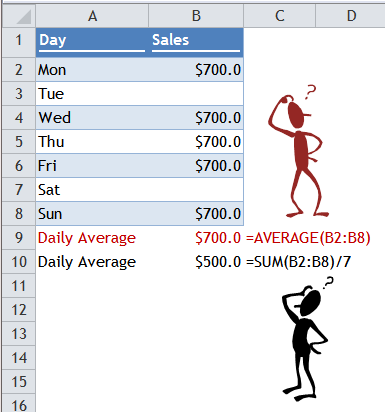Select row 9 header
The height and width of the screenshot is (412, 385).
(x=19, y=238)
